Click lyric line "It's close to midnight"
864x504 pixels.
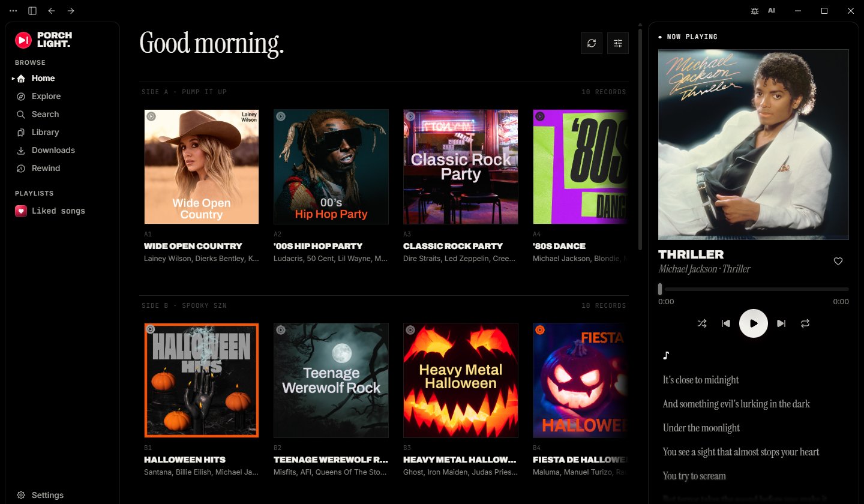[701, 380]
